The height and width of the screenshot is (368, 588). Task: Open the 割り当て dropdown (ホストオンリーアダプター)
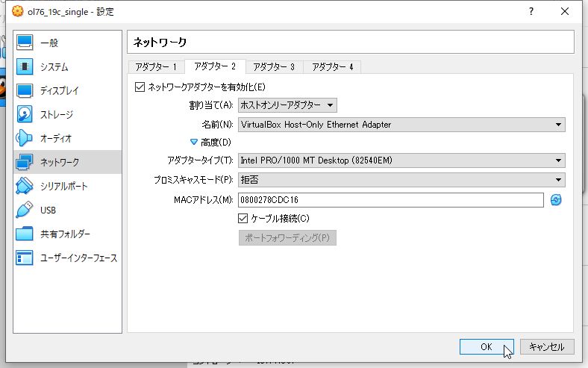[287, 105]
